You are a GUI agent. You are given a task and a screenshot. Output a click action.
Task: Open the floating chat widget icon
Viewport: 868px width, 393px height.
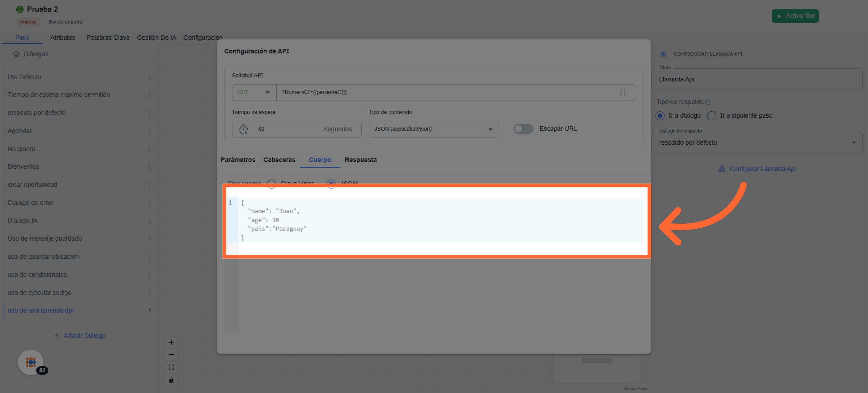[x=31, y=362]
